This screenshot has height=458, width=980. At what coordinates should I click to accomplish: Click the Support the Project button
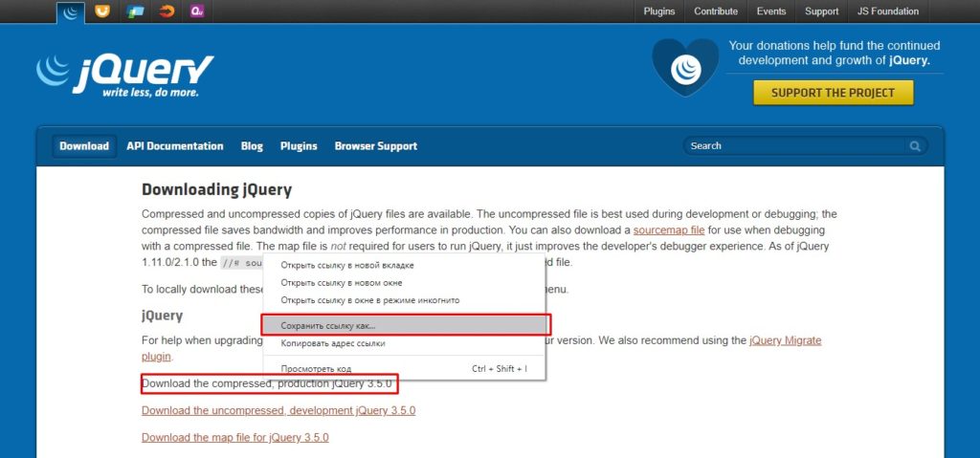click(x=834, y=93)
